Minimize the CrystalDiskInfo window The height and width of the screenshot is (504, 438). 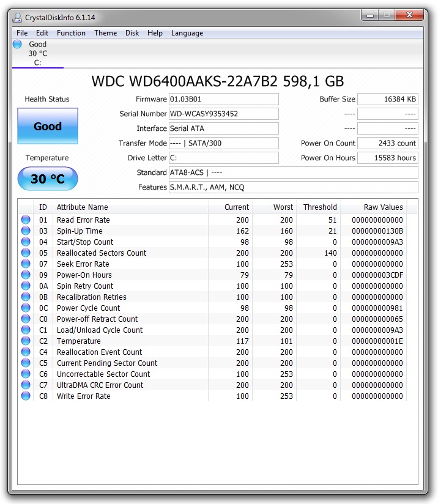pyautogui.click(x=370, y=15)
